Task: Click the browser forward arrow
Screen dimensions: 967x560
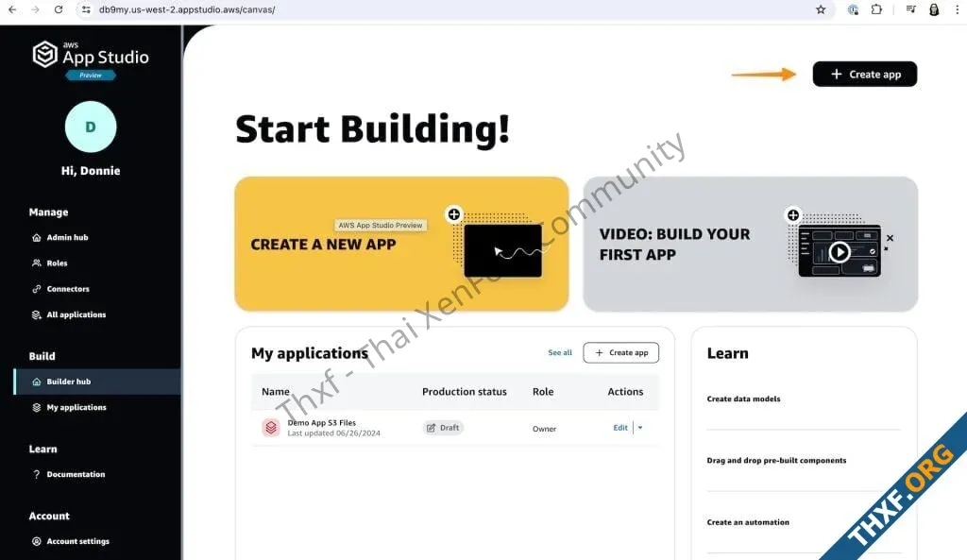Action: tap(35, 9)
